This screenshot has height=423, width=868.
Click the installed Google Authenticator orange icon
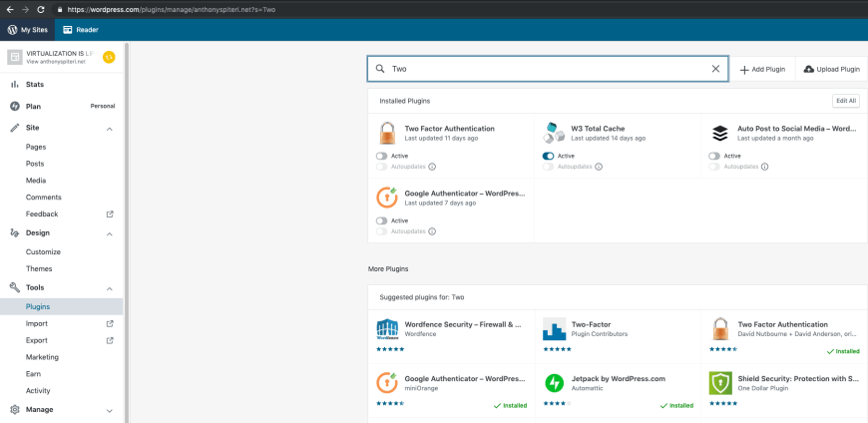pyautogui.click(x=387, y=198)
